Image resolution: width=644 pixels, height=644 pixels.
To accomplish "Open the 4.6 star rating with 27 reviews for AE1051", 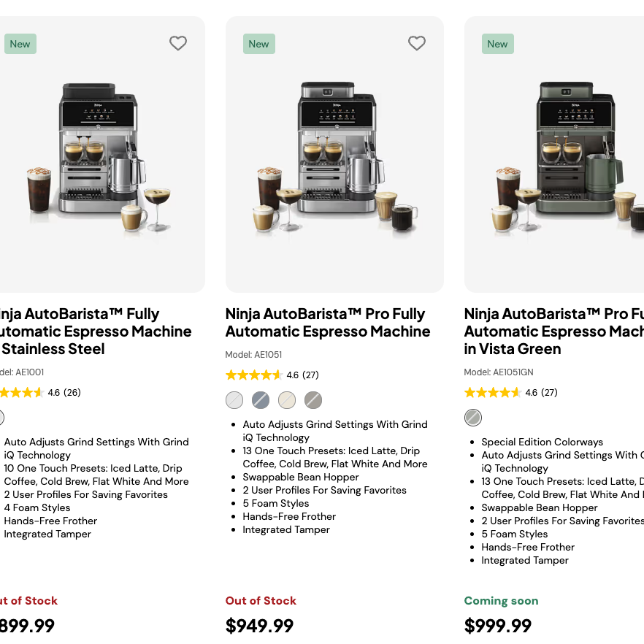I will click(272, 375).
